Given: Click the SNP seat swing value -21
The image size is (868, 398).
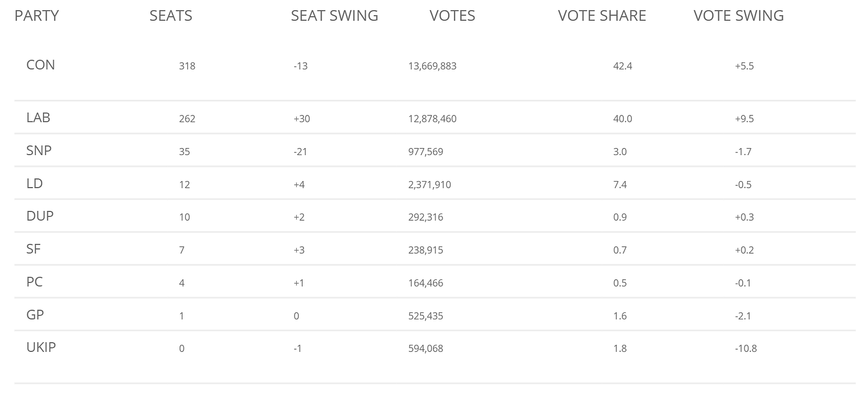Looking at the screenshot, I should (x=300, y=152).
